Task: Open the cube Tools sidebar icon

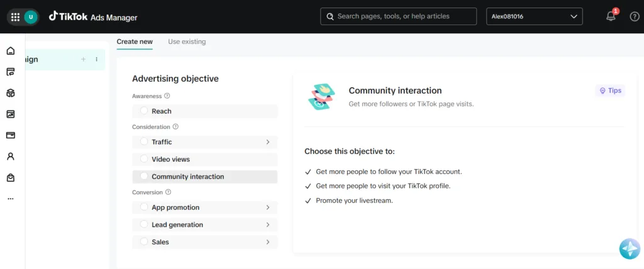Action: [x=11, y=93]
